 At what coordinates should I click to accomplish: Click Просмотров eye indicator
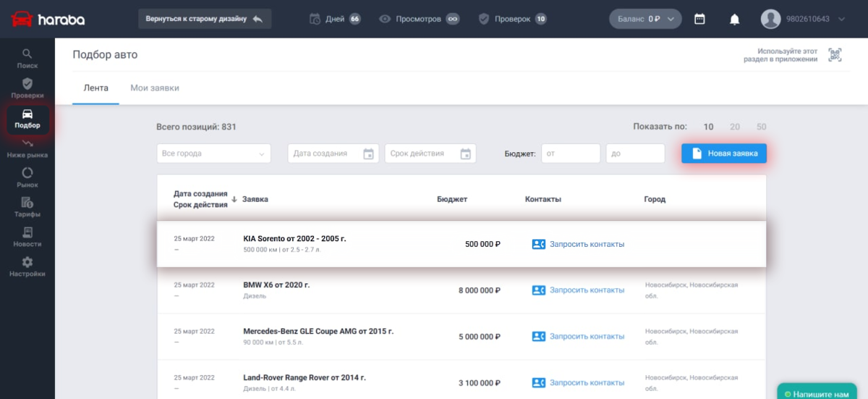(x=420, y=19)
